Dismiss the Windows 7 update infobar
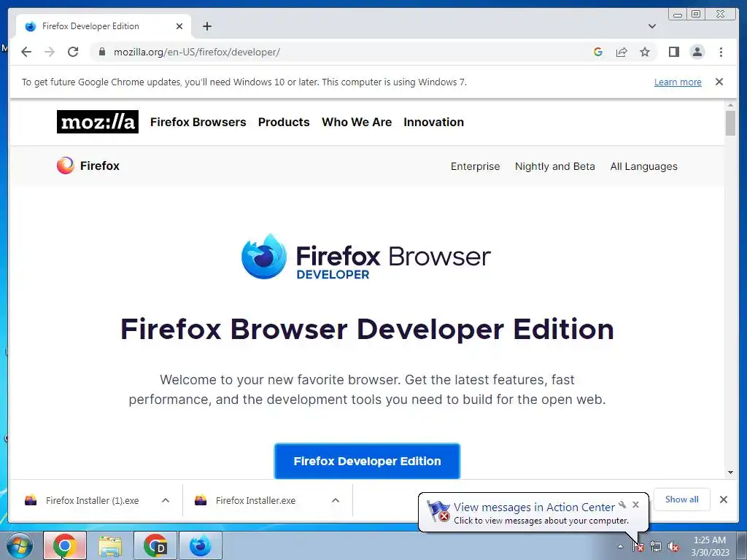 [x=719, y=82]
